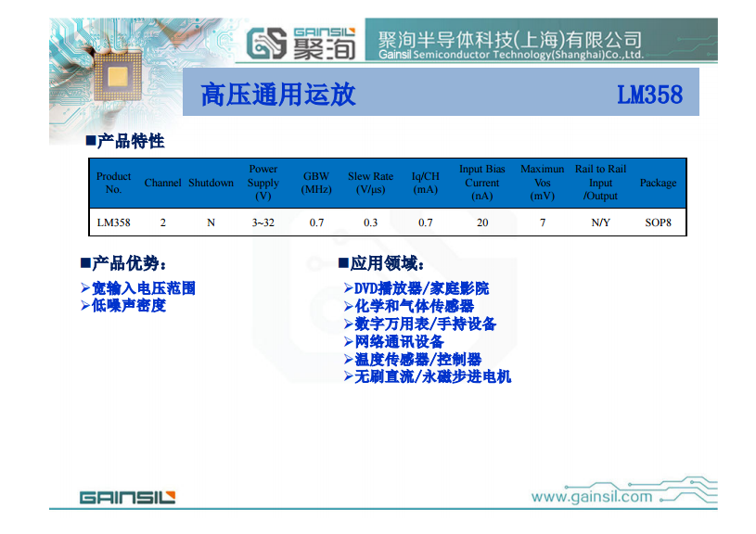The width and height of the screenshot is (756, 534).
Task: Open the www.gainsil.com website link
Action: click(x=591, y=497)
